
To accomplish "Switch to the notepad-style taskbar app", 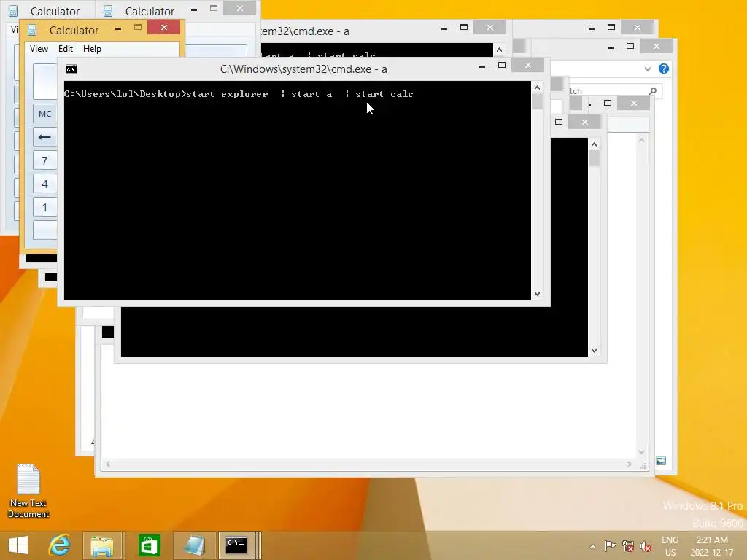I will [194, 545].
